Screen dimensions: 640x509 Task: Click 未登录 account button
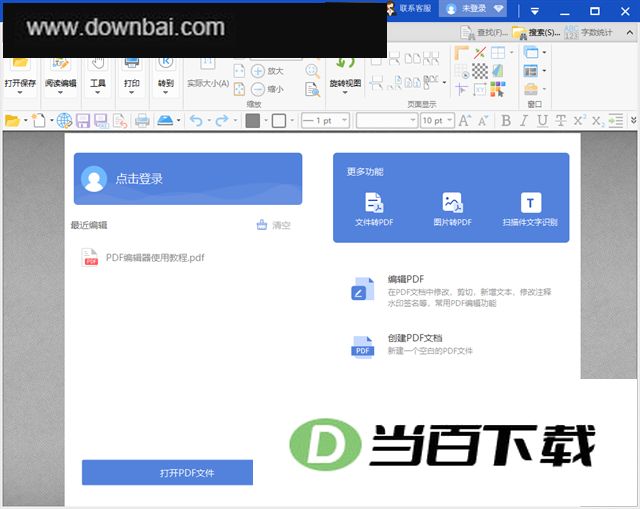click(473, 9)
